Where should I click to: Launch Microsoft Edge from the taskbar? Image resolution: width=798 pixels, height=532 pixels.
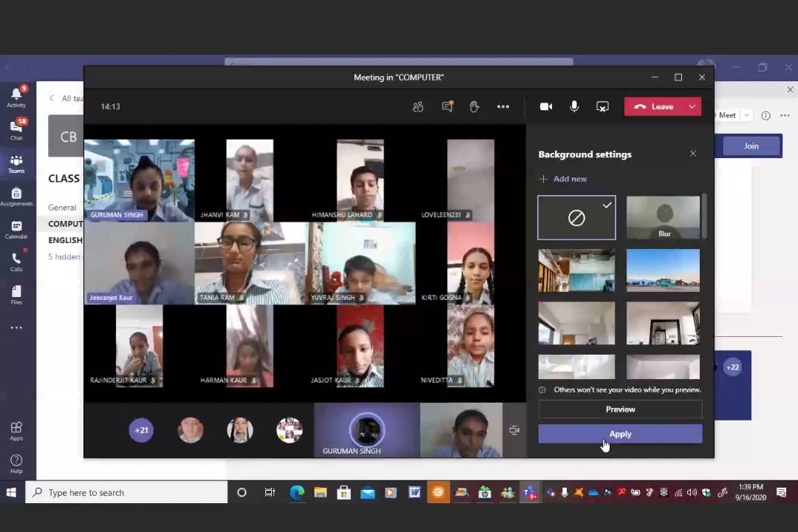[x=297, y=492]
